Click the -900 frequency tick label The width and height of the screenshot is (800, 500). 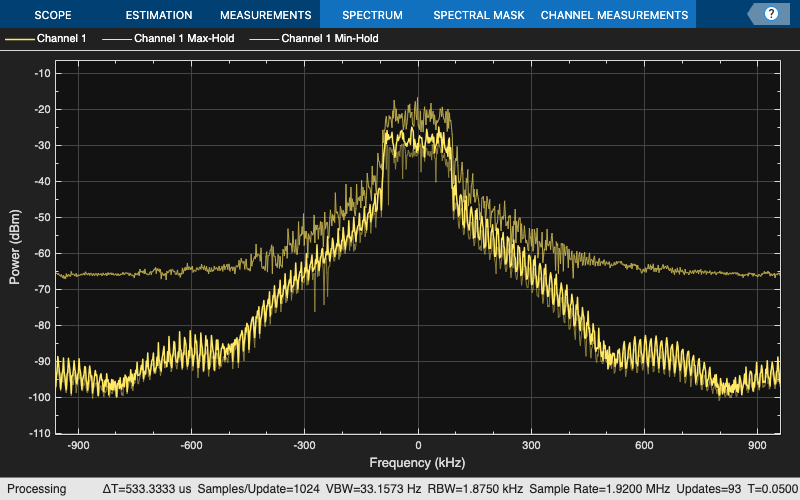(78, 445)
